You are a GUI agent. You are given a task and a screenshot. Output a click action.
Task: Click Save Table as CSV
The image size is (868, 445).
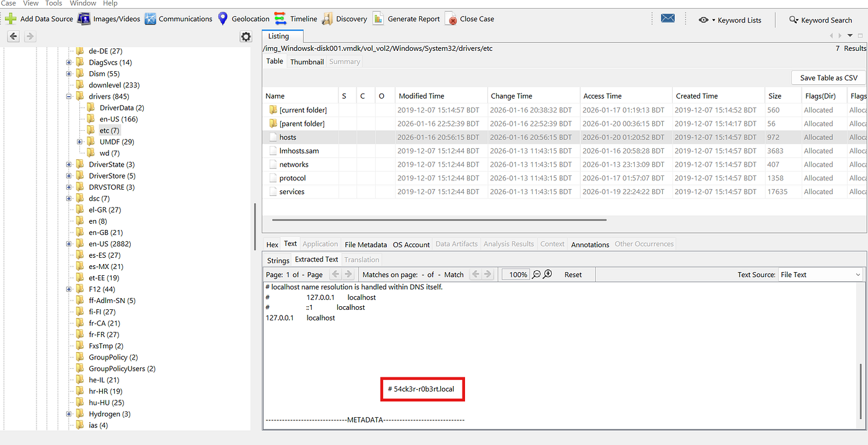pyautogui.click(x=828, y=77)
